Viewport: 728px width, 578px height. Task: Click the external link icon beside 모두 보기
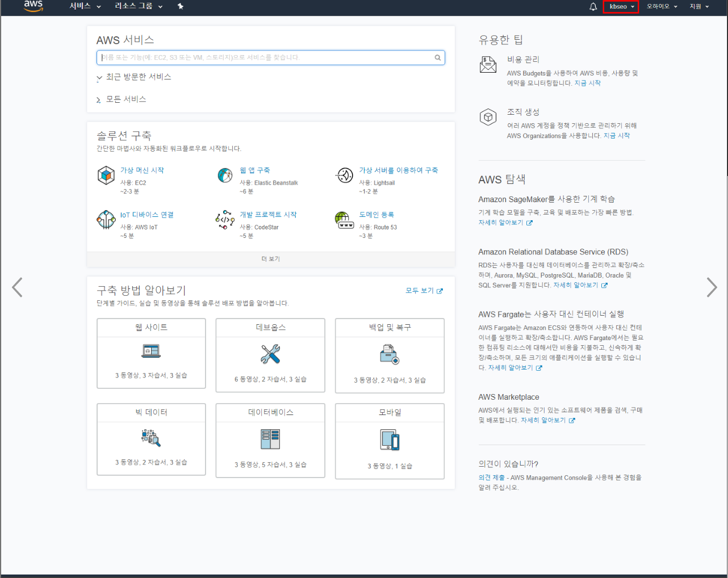pos(440,291)
